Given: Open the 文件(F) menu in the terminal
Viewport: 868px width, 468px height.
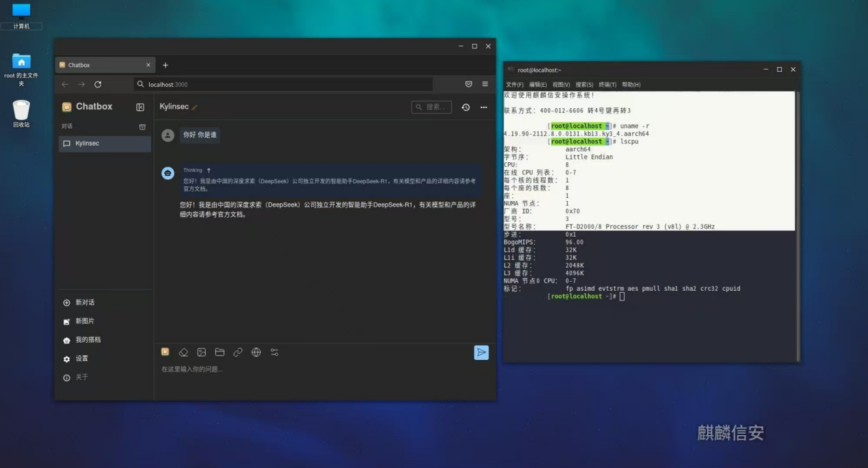Looking at the screenshot, I should point(514,85).
